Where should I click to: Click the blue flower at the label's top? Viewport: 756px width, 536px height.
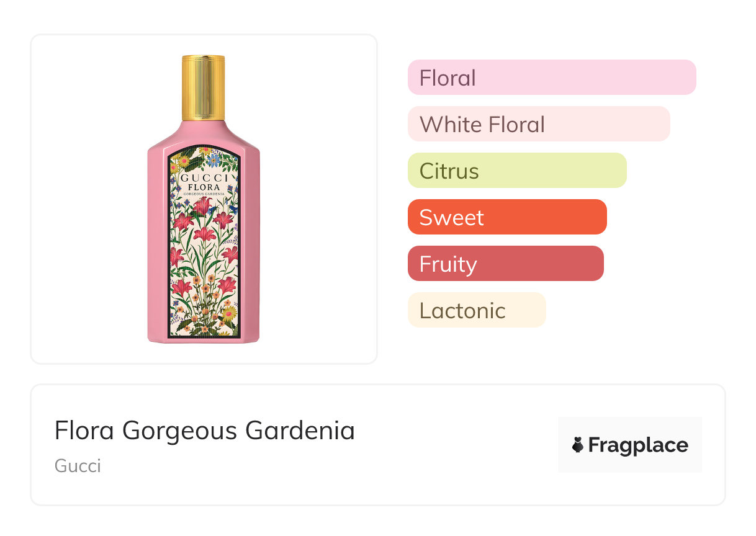(214, 160)
